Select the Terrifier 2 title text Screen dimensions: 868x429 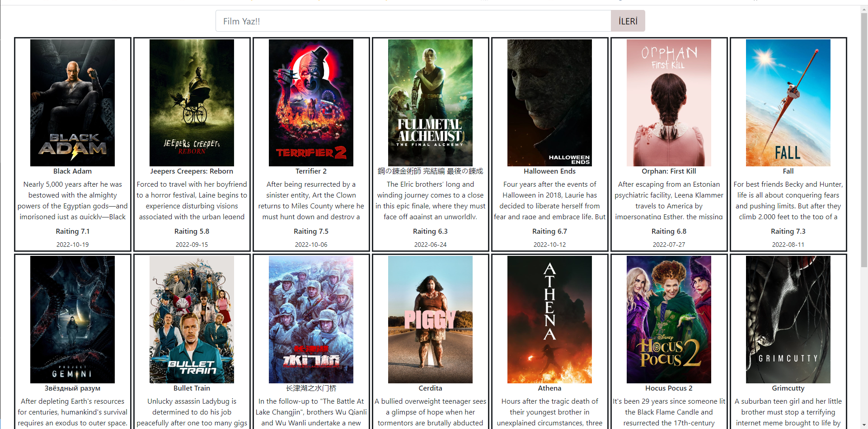coord(311,171)
